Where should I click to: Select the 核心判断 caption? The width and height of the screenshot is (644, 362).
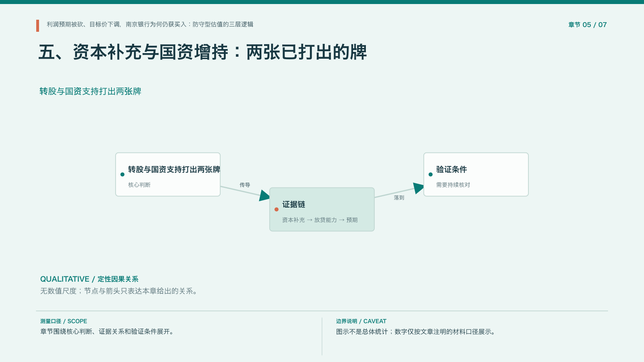(x=139, y=185)
